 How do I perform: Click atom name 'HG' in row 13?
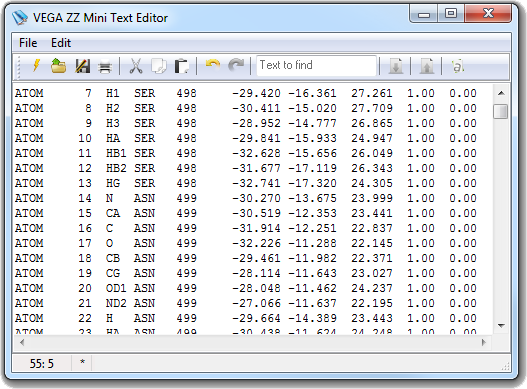coord(113,183)
